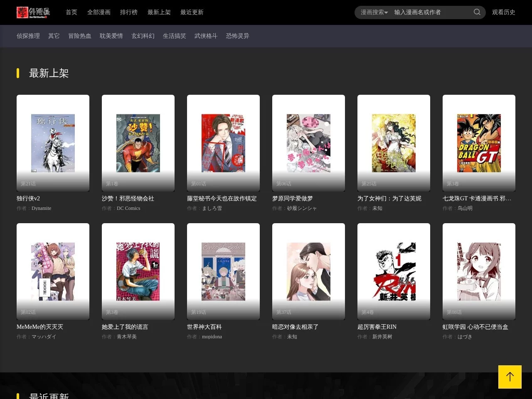Go to 首页 menu item
532x399 pixels.
tap(71, 12)
